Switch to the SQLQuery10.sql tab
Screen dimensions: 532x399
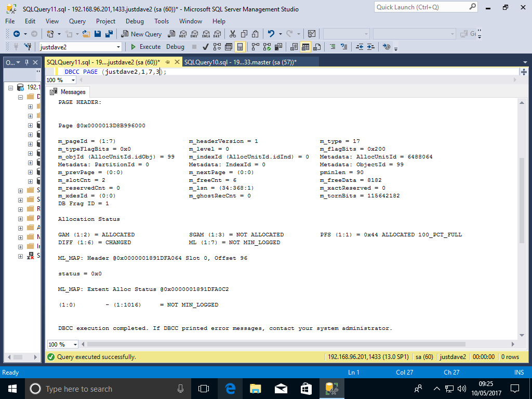click(240, 62)
